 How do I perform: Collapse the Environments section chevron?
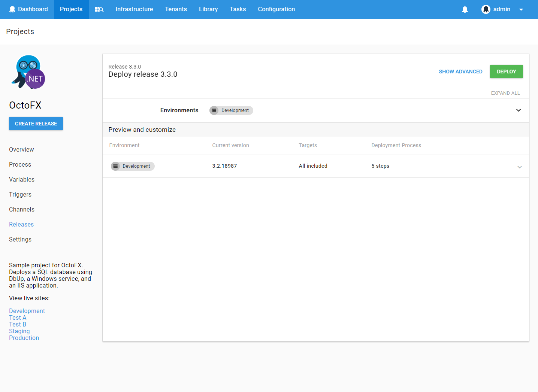pos(519,110)
